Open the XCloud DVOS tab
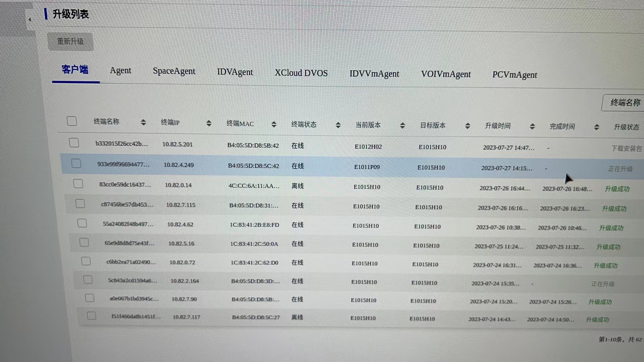644x362 pixels. click(x=301, y=73)
